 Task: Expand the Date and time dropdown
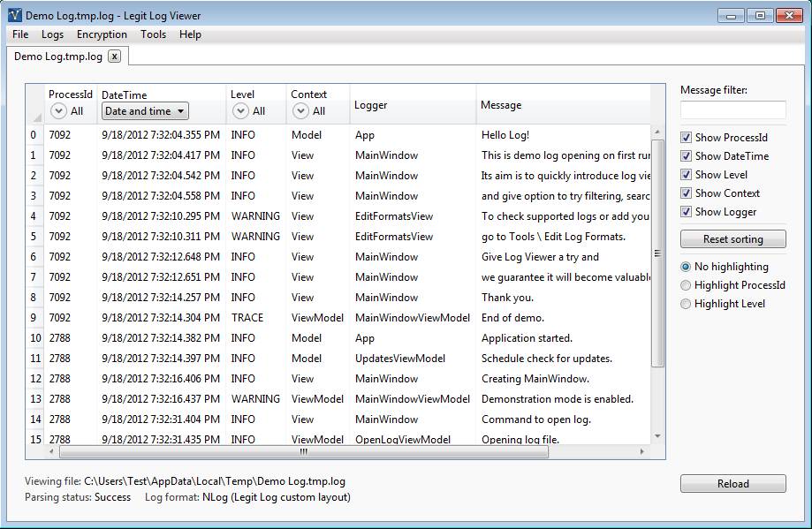coord(146,111)
